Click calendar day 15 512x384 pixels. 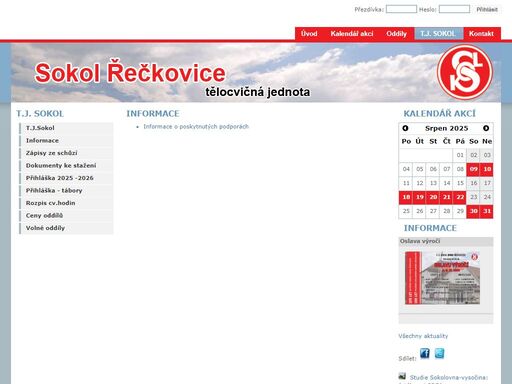[x=460, y=183]
